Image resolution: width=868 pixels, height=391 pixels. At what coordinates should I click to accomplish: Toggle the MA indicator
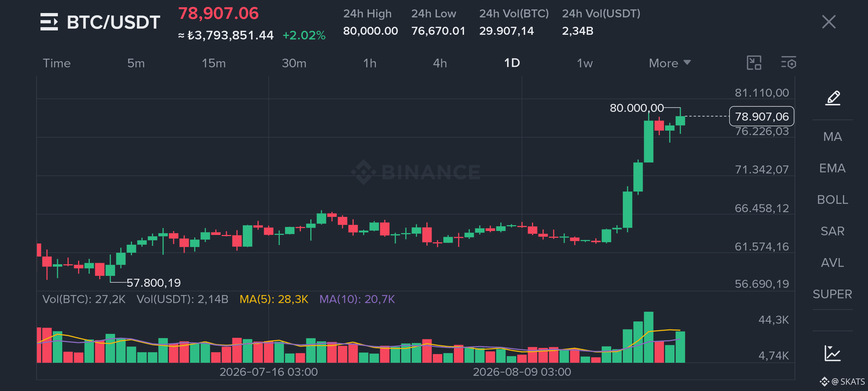point(833,136)
